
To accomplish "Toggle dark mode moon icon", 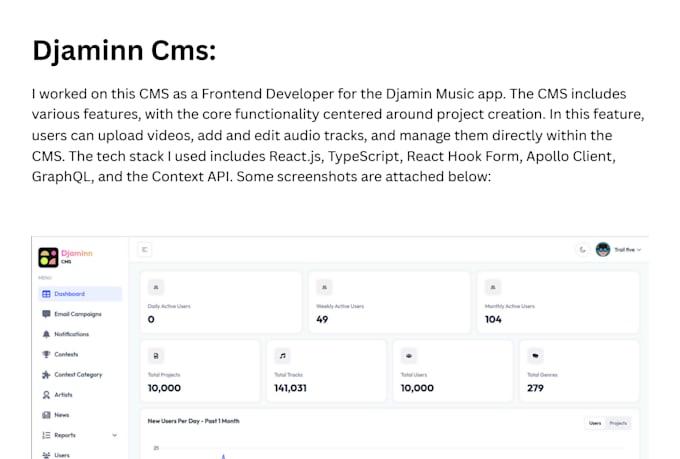I will coord(582,249).
